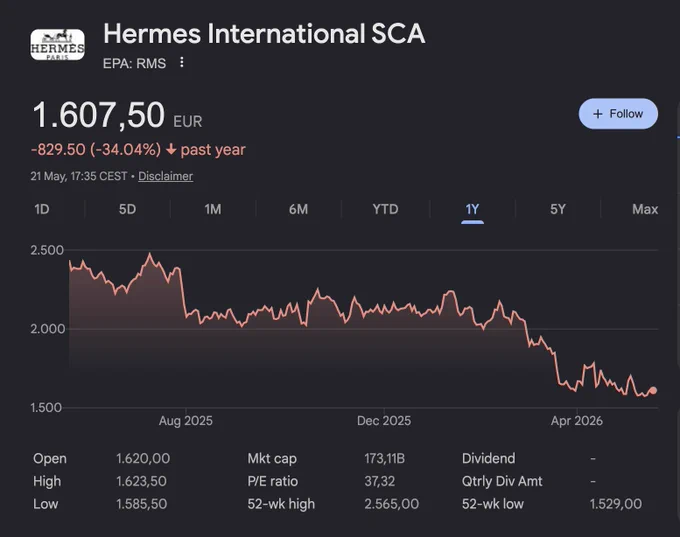Click the chart peak near the 2.500 gridline

[x=150, y=254]
